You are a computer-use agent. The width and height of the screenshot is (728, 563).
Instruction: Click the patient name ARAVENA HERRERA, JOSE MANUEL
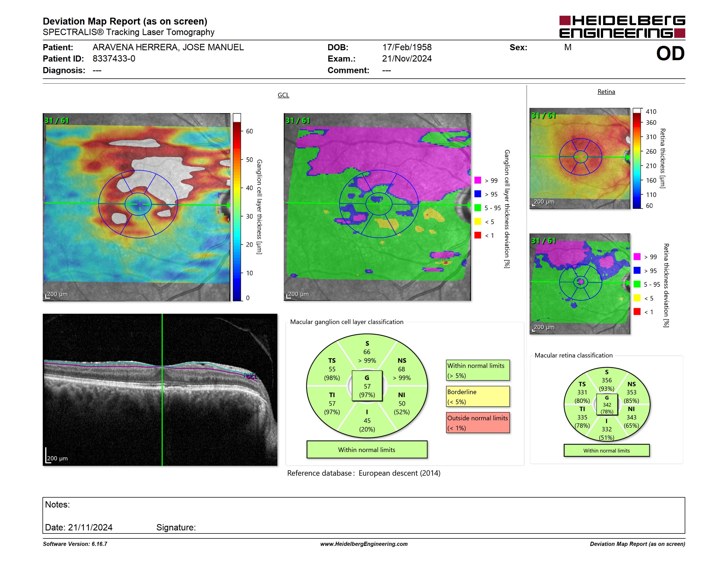(x=168, y=47)
